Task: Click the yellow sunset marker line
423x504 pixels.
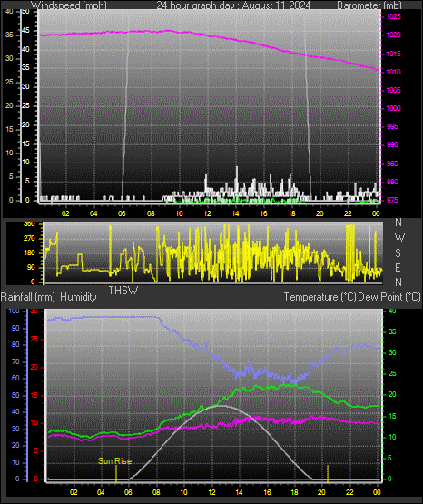Action: click(328, 473)
